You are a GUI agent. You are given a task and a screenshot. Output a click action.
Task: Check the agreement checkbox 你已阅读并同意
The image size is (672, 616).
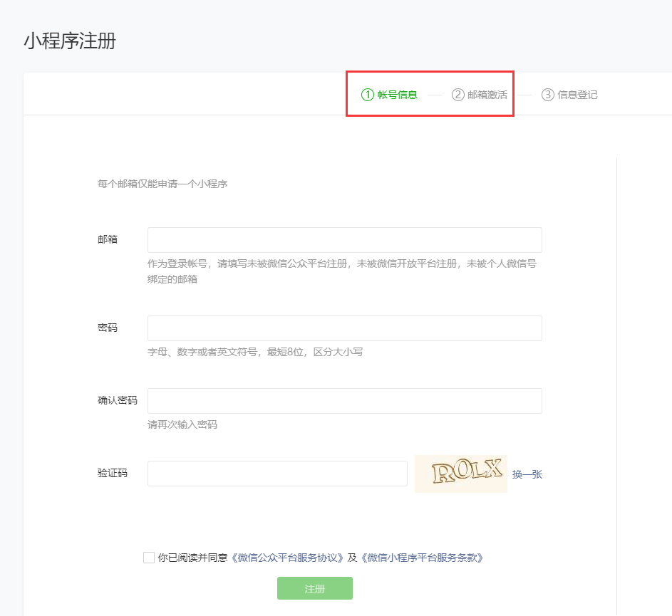point(149,558)
